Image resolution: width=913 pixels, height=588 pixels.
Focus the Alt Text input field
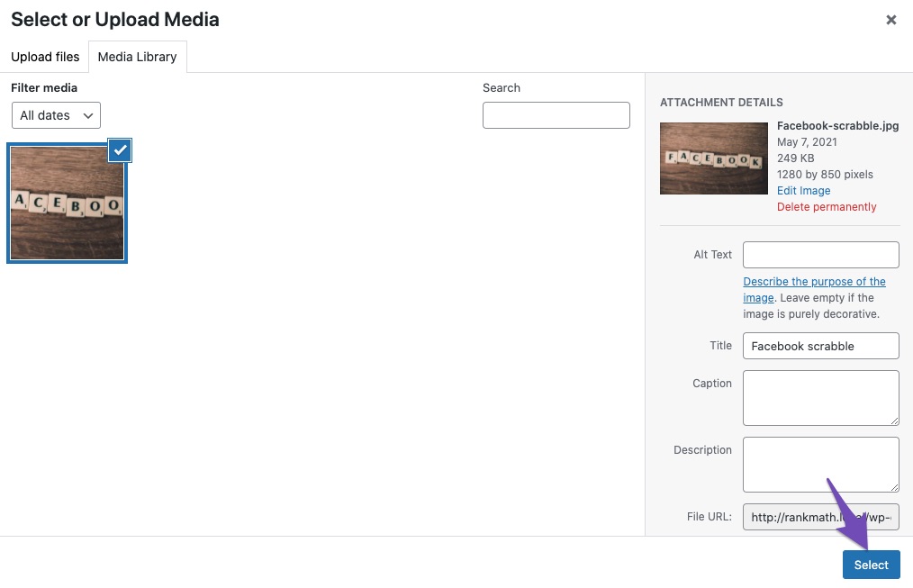click(x=820, y=255)
